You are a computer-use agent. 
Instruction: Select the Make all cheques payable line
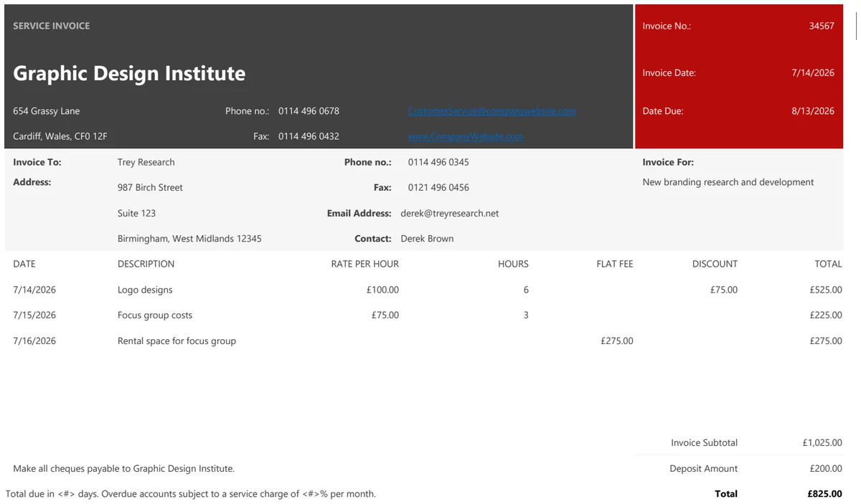tap(123, 468)
